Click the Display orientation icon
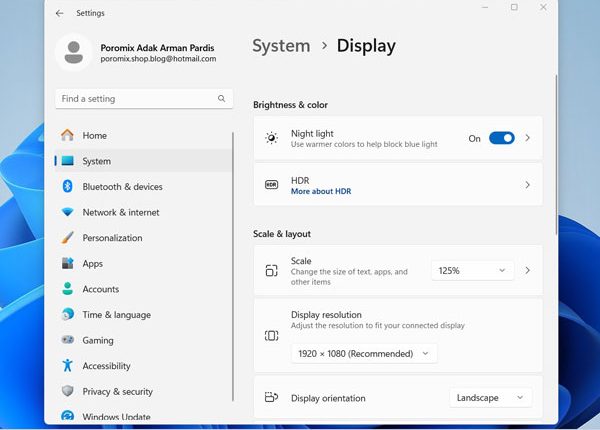The width and height of the screenshot is (600, 430). click(x=271, y=397)
